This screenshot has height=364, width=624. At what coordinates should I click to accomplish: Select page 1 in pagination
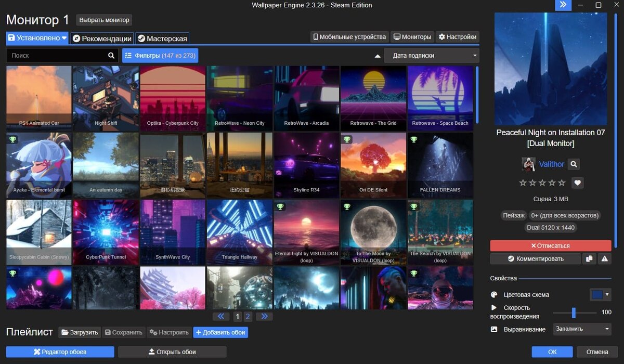point(237,316)
